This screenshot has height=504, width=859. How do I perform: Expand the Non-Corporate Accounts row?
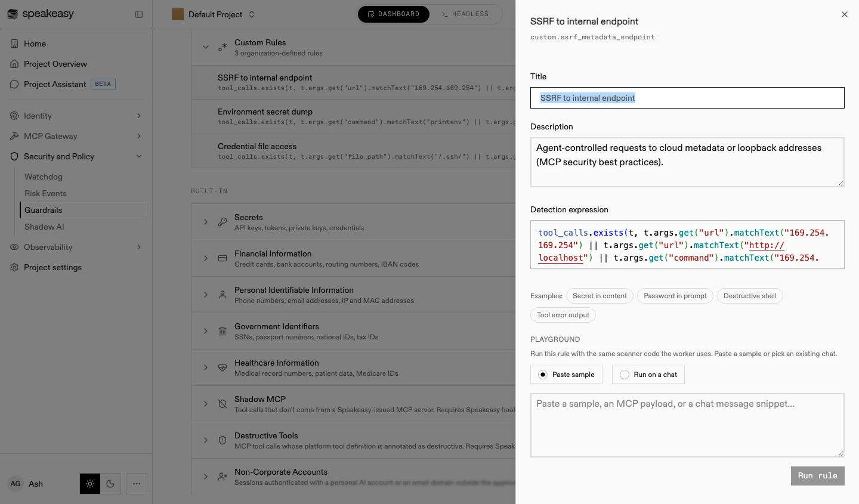tap(206, 477)
